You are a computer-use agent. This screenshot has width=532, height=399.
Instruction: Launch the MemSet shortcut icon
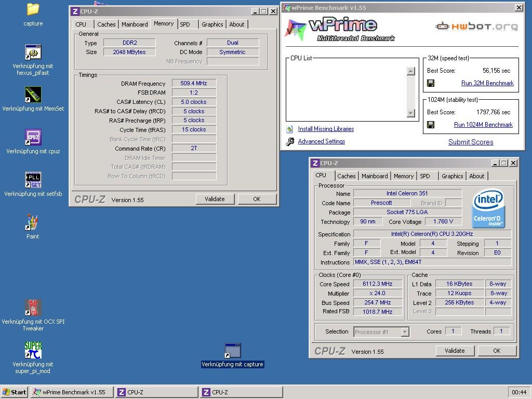coord(33,95)
